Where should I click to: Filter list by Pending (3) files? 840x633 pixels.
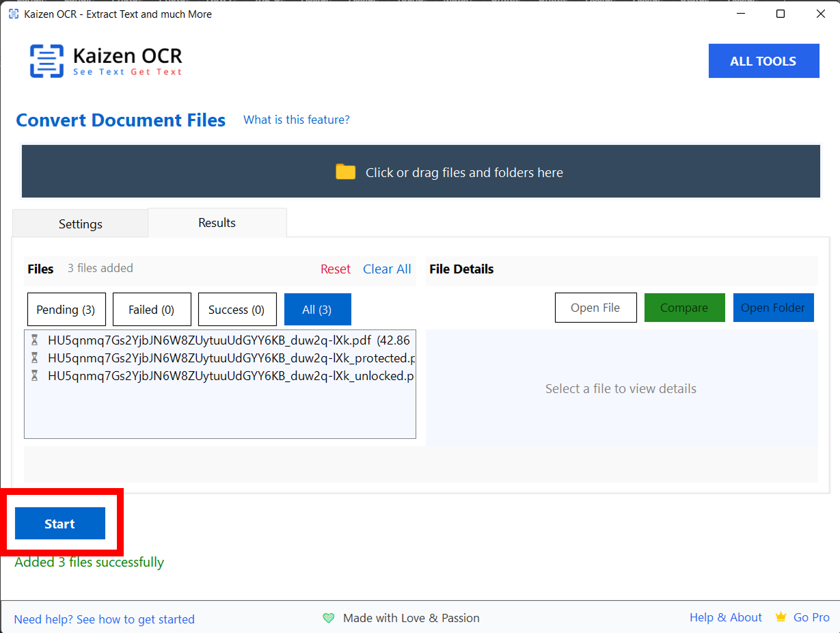[66, 310]
